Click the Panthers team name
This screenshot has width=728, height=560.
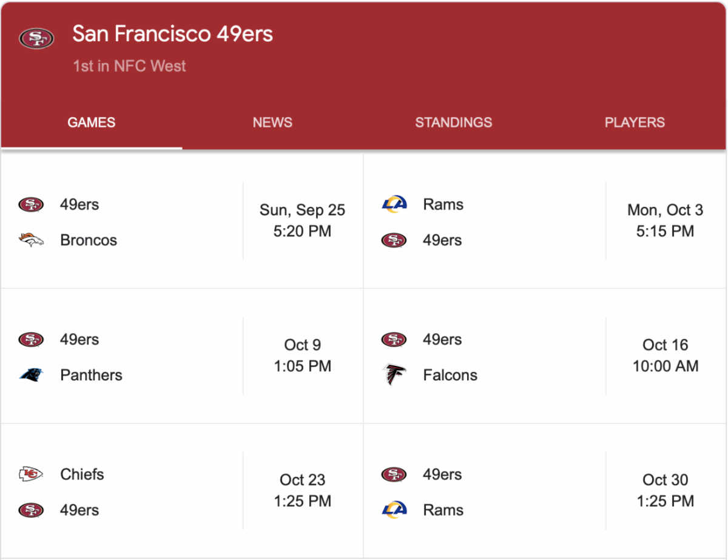pos(91,375)
